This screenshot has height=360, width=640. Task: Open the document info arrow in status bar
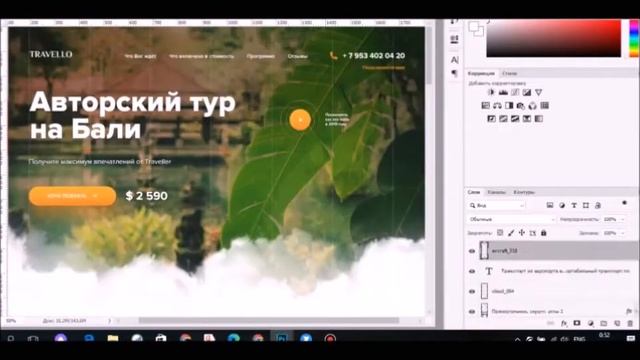pyautogui.click(x=109, y=321)
